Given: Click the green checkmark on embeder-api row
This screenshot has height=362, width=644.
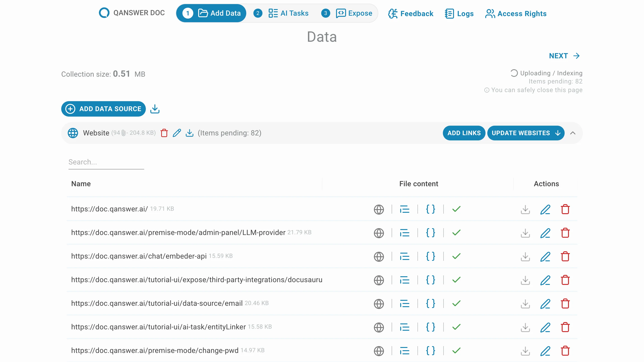Looking at the screenshot, I should [x=456, y=256].
